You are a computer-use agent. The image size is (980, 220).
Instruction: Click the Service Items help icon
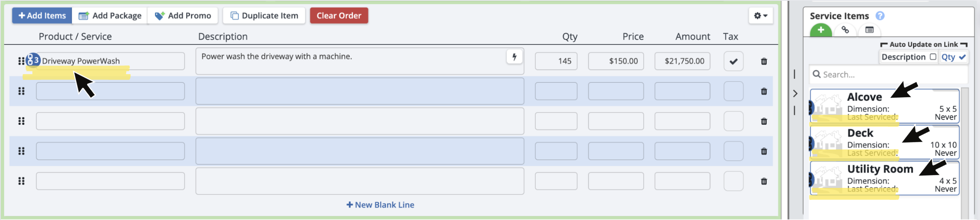point(880,16)
